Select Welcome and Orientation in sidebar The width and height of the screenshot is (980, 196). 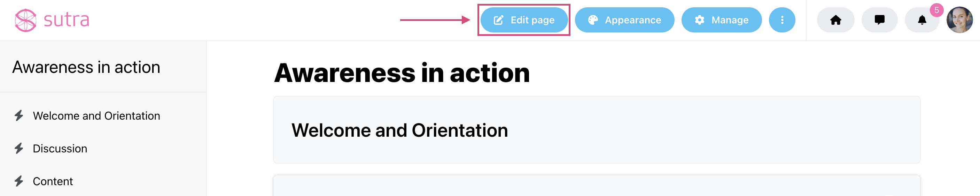click(96, 115)
